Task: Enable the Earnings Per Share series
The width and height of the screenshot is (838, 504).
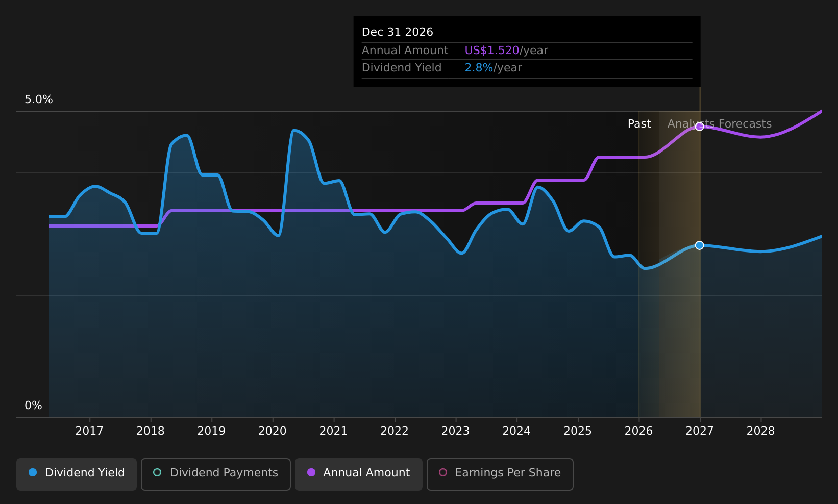Action: 500,474
